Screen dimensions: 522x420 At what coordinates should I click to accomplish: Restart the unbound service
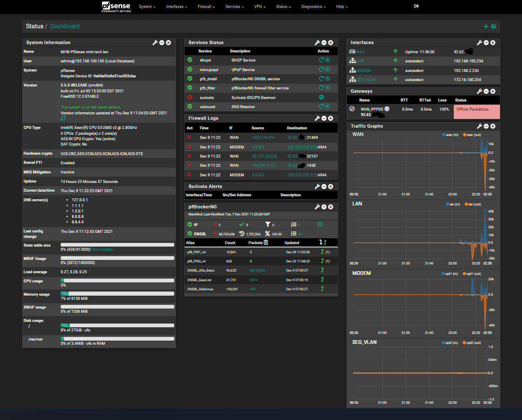[321, 106]
